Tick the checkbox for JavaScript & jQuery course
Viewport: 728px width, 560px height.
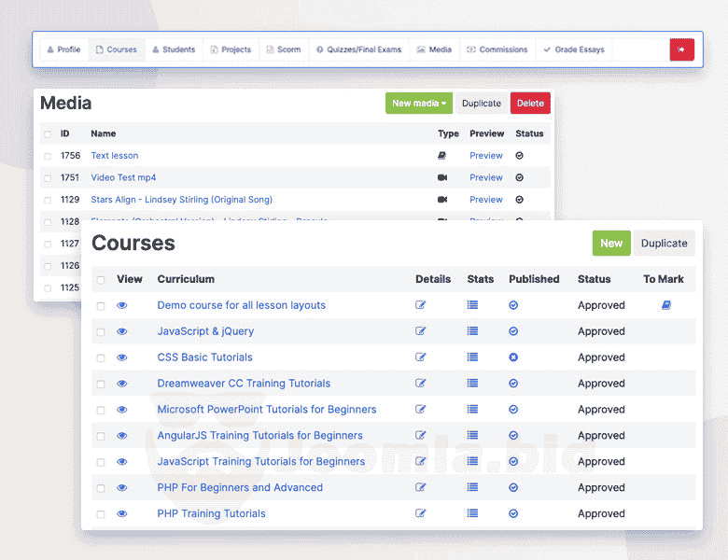point(101,331)
